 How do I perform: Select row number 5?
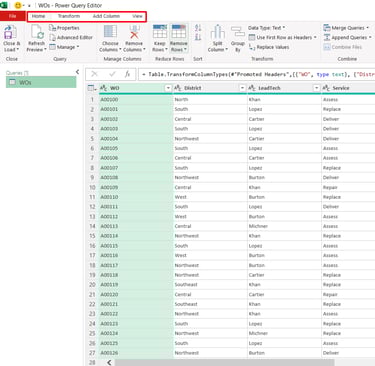[92, 139]
